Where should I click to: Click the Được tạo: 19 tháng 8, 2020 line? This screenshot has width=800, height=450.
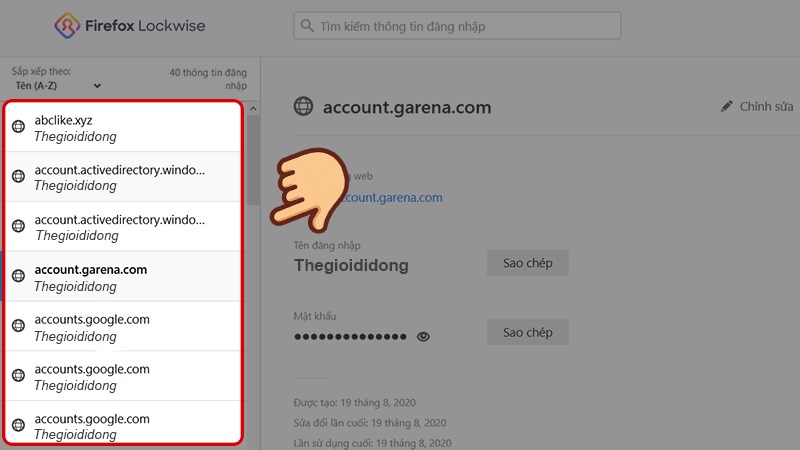(355, 403)
